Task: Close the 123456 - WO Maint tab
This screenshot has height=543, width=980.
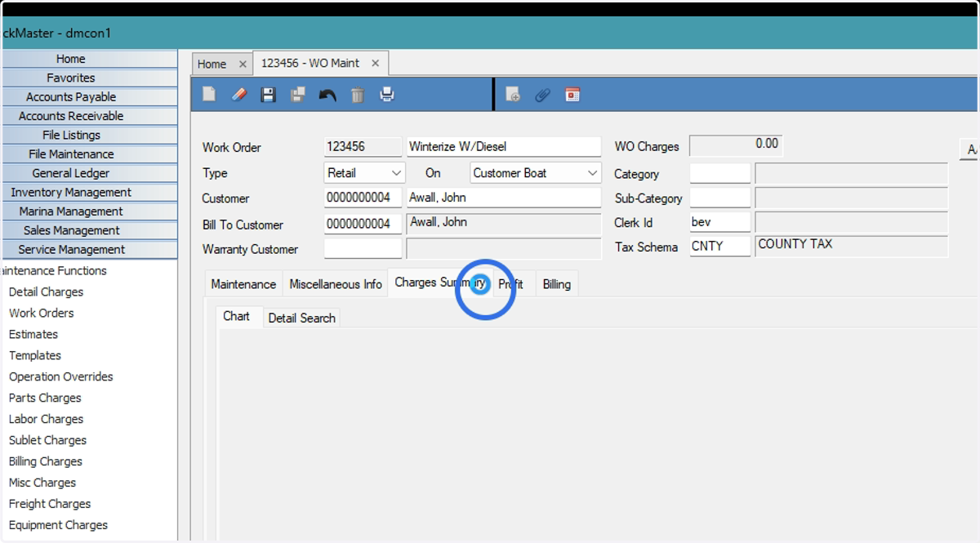Action: click(x=376, y=63)
